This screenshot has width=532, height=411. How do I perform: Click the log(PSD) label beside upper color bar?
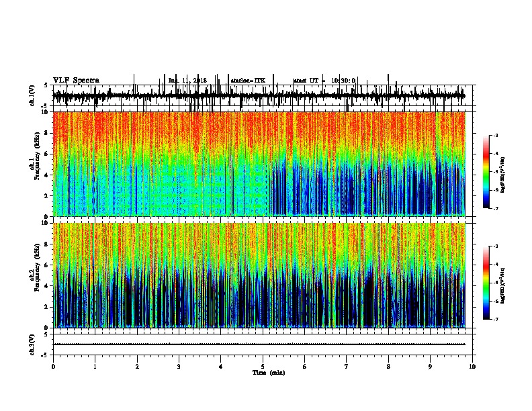[503, 175]
